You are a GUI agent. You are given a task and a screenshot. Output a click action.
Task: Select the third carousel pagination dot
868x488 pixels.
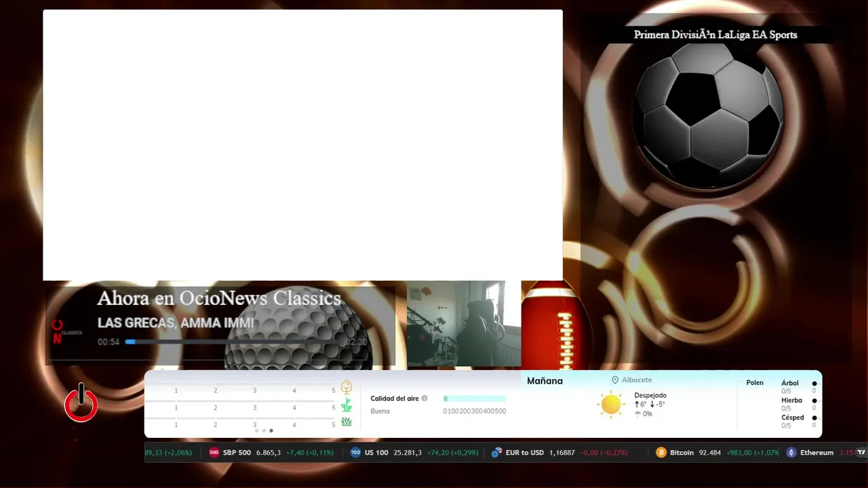coord(271,430)
